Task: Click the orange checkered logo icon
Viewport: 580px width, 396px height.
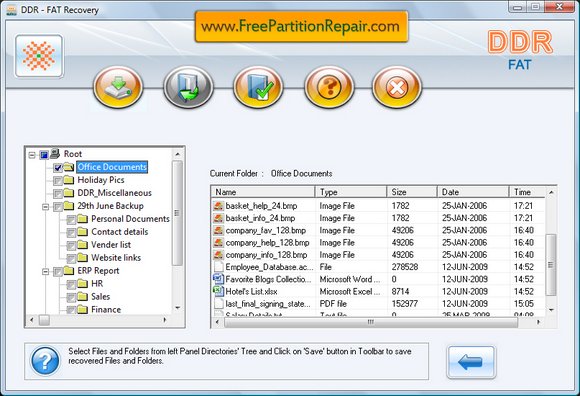Action: pos(39,56)
